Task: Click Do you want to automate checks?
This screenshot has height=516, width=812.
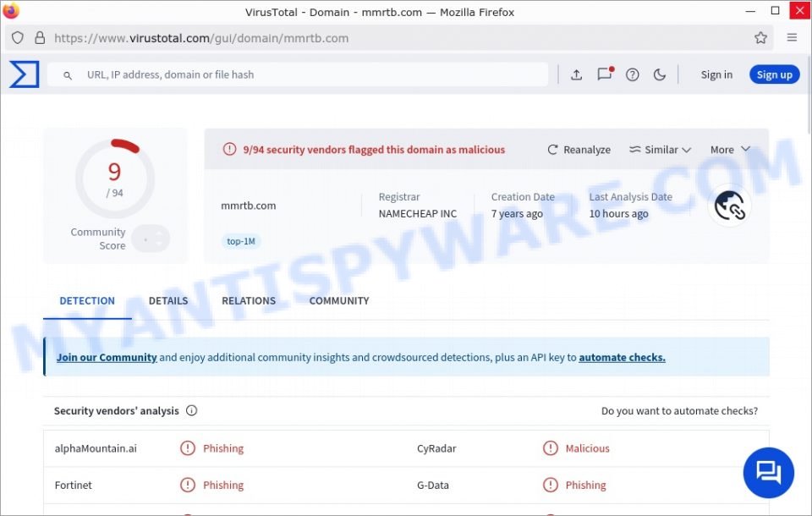Action: (679, 411)
